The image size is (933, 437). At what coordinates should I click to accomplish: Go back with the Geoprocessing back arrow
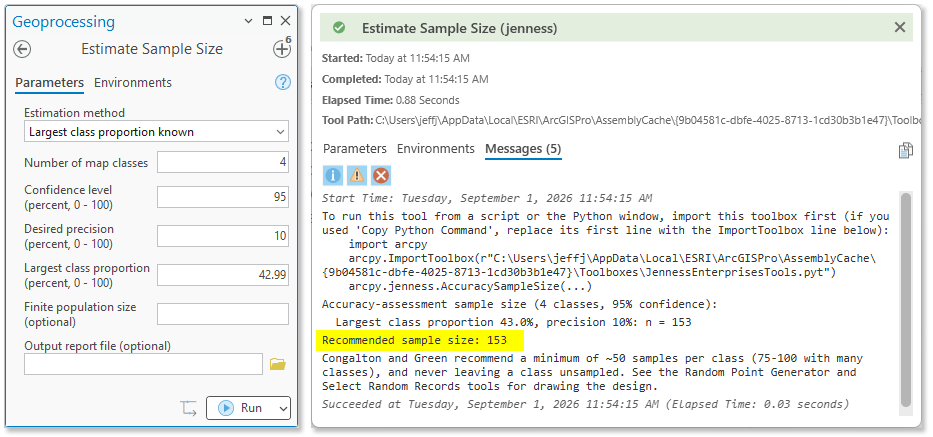[x=22, y=49]
